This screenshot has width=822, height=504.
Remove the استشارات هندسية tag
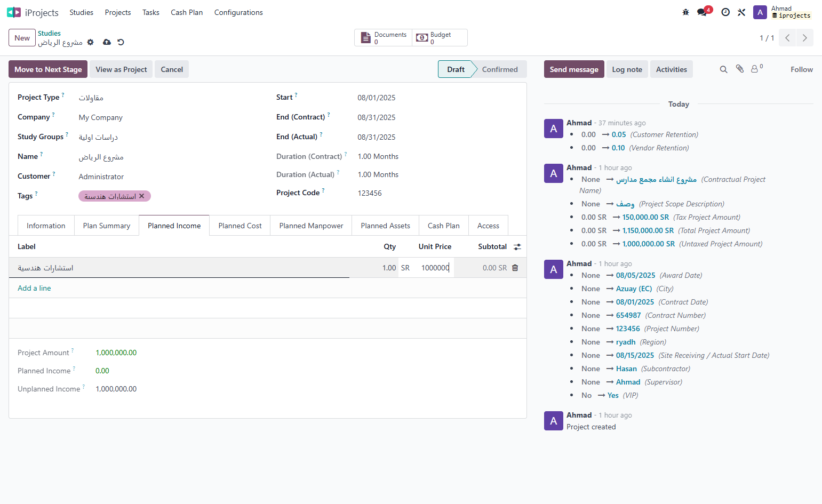(x=141, y=196)
